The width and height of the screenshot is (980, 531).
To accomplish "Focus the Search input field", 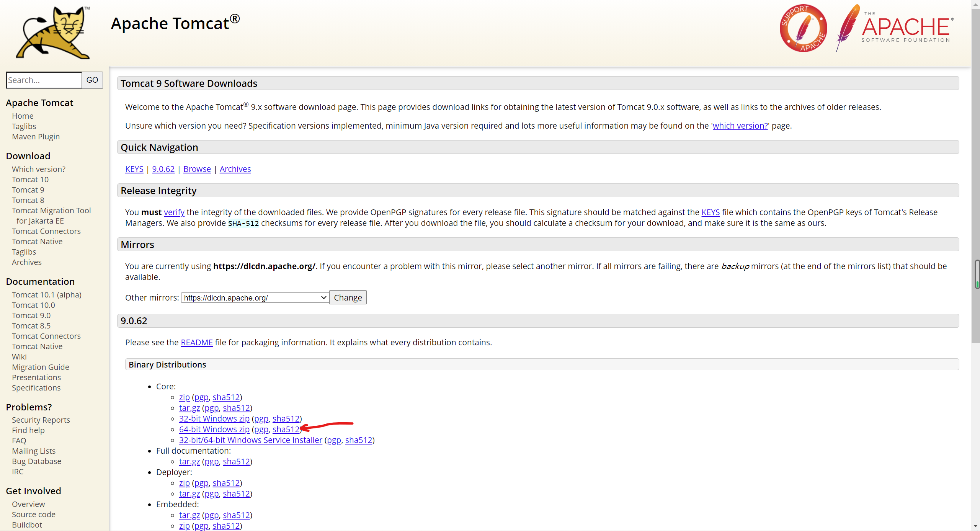I will [44, 80].
